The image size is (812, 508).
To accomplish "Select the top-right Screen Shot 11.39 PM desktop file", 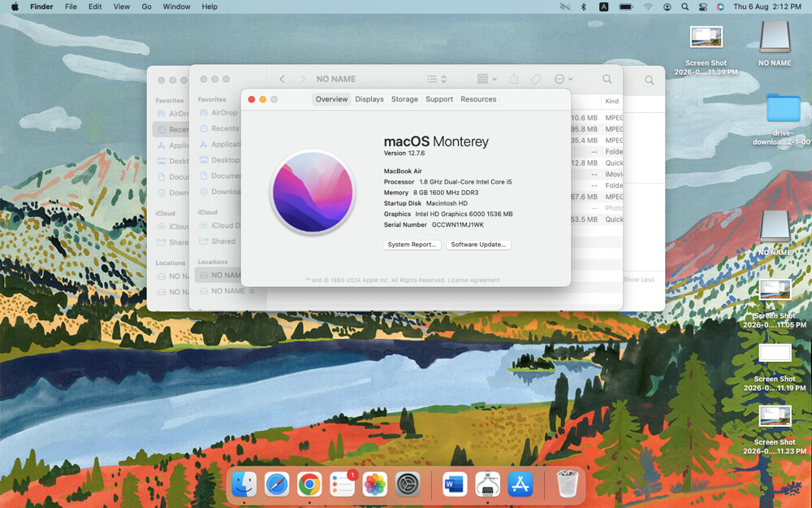I will tap(706, 50).
